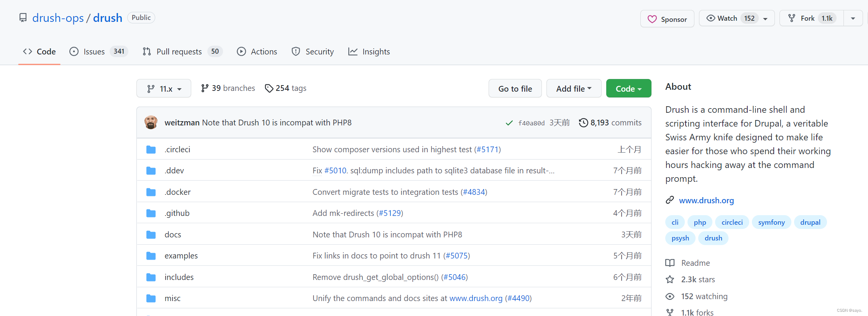Open pull request #5075 link
Viewport: 868px width, 316px height.
coord(456,256)
